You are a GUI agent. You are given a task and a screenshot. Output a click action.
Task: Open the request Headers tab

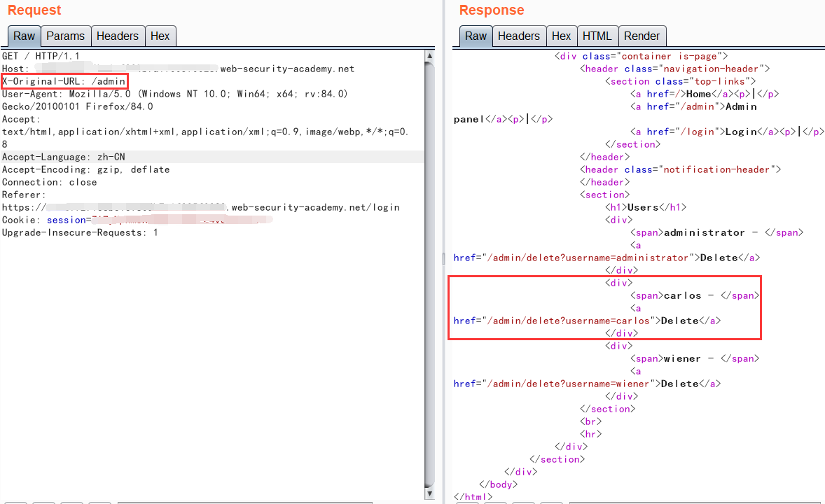pyautogui.click(x=118, y=36)
